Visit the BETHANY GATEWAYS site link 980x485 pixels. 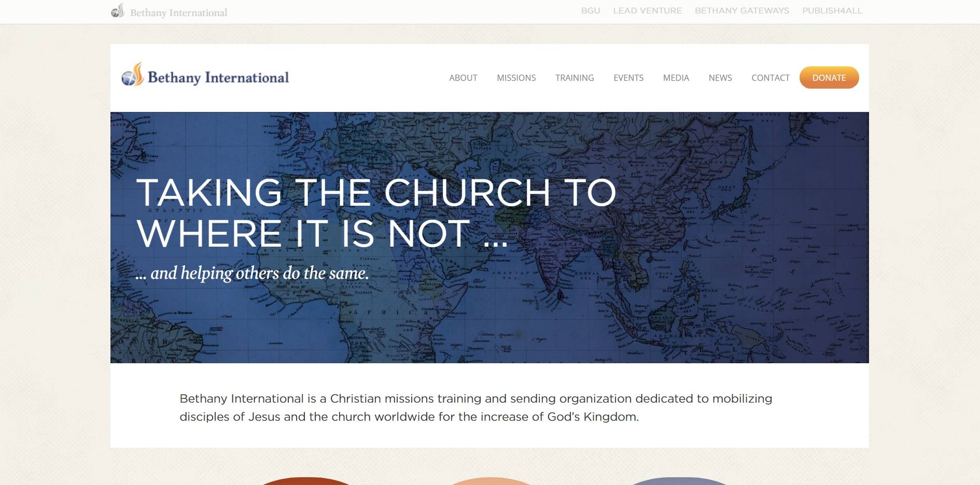point(742,10)
